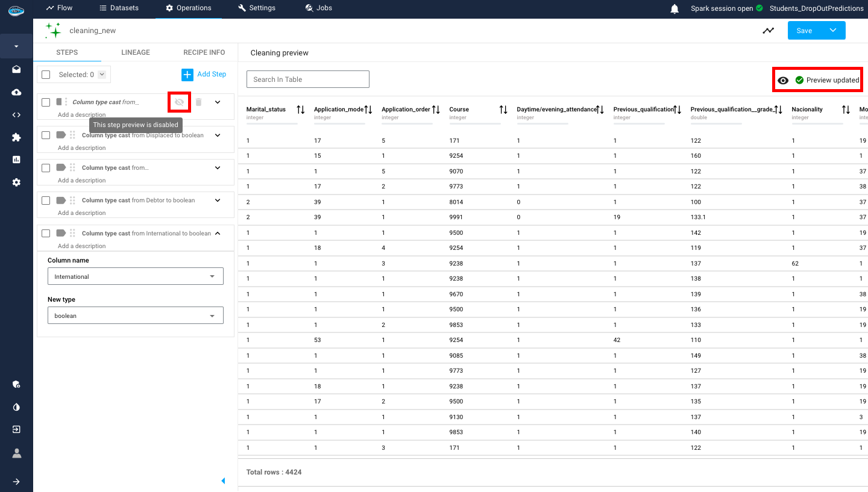Open the New type boolean dropdown

pyautogui.click(x=135, y=316)
